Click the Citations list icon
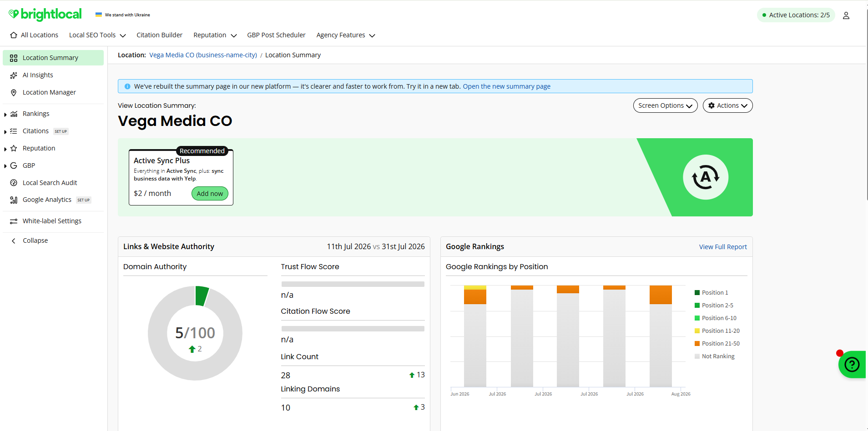This screenshot has height=431, width=868. (x=14, y=131)
